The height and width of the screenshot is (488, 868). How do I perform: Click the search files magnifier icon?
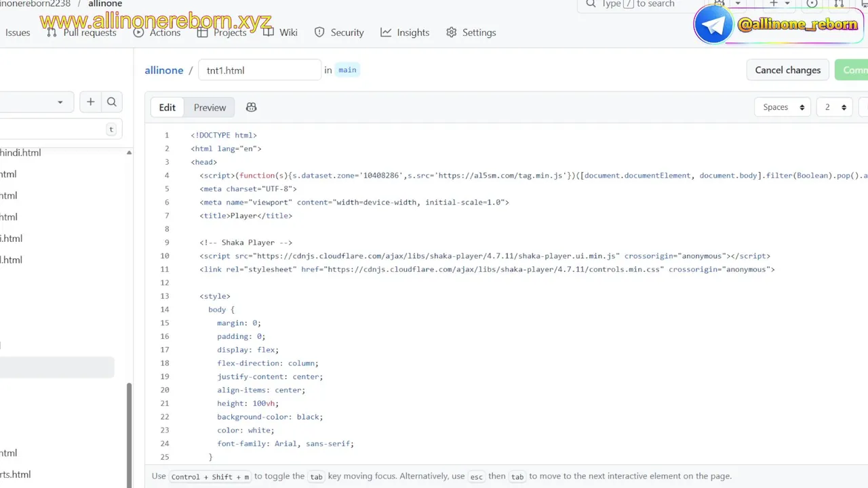click(x=112, y=102)
